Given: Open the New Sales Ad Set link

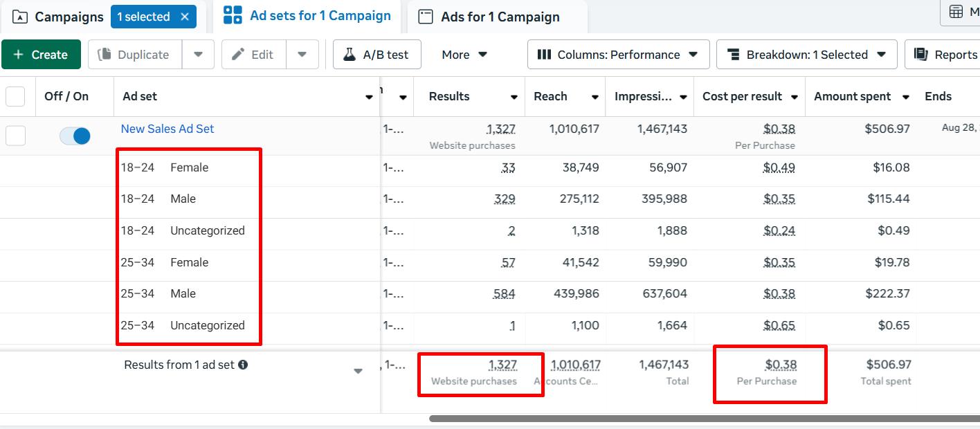Looking at the screenshot, I should click(x=167, y=129).
